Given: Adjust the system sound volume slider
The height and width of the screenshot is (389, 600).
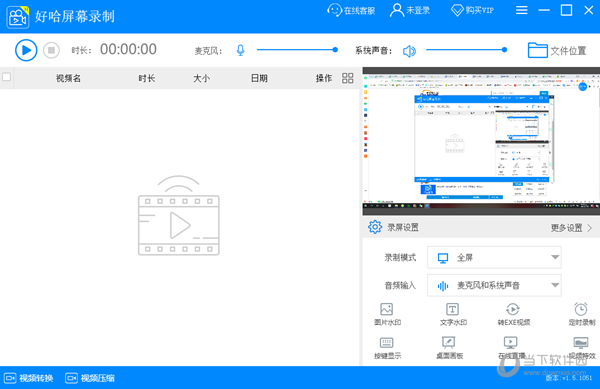Looking at the screenshot, I should 466,50.
